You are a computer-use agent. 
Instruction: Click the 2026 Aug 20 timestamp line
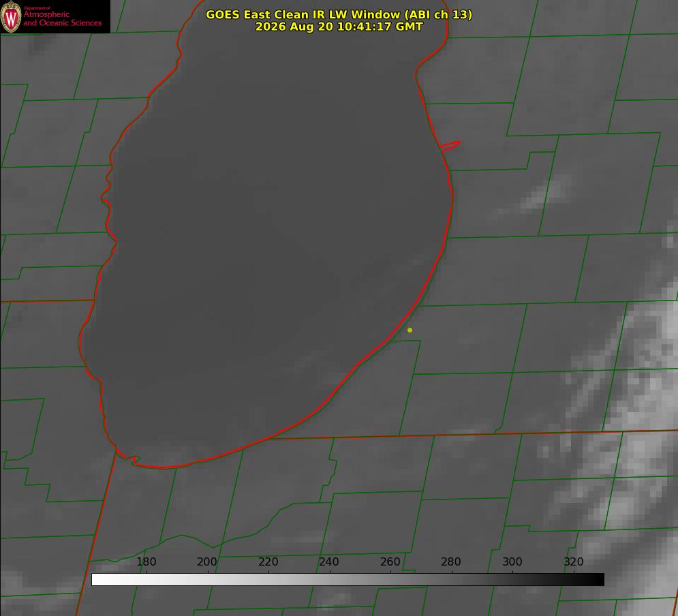click(339, 27)
